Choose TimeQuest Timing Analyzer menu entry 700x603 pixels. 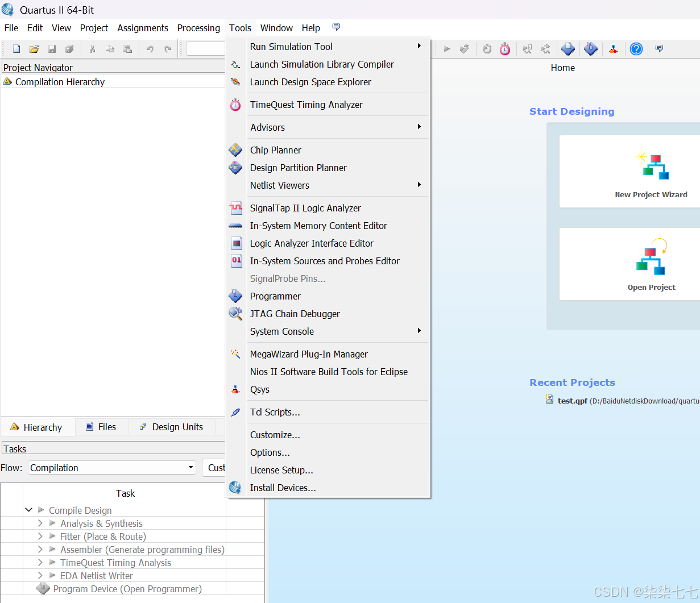(328, 105)
